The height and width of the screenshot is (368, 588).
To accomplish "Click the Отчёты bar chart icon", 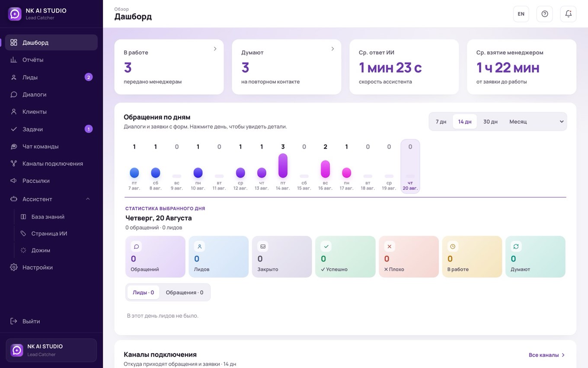I will [14, 60].
